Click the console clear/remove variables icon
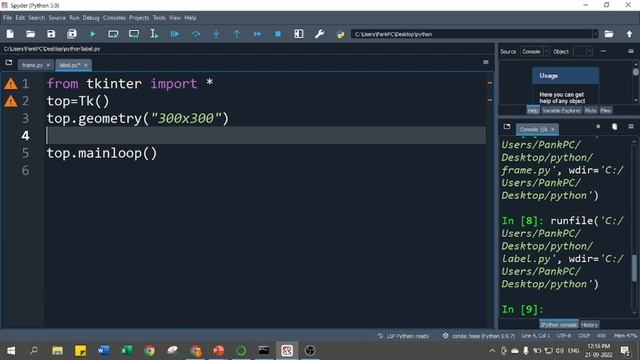This screenshot has height=360, width=640. [x=614, y=127]
